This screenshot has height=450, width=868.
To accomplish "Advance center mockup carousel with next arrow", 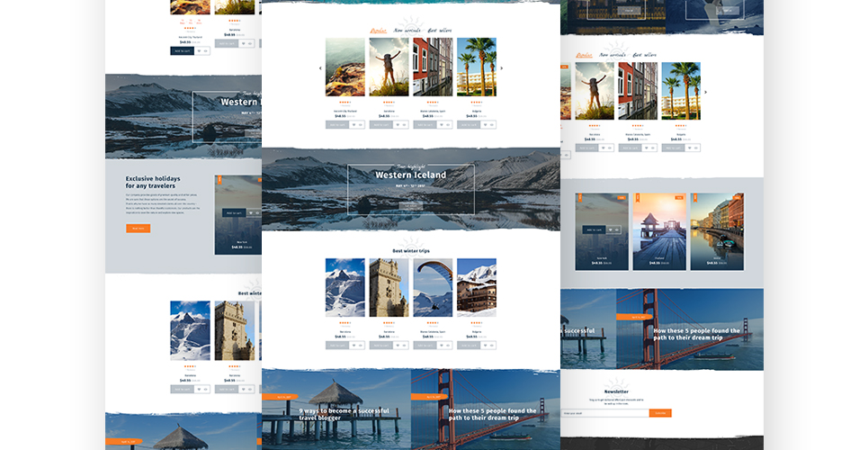I will pos(502,68).
